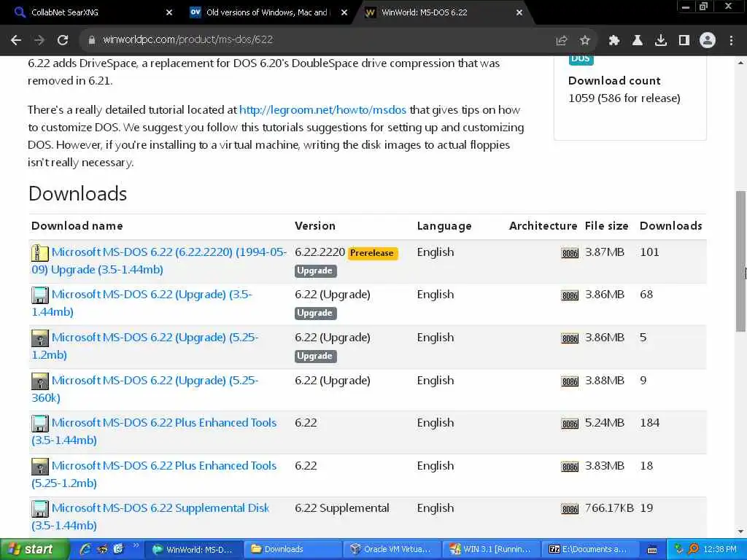Click the Language column header
Screen dimensions: 747x560
point(444,226)
